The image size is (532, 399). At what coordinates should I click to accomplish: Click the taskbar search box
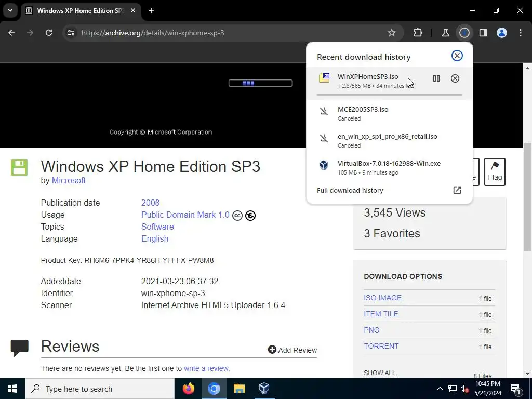100,389
